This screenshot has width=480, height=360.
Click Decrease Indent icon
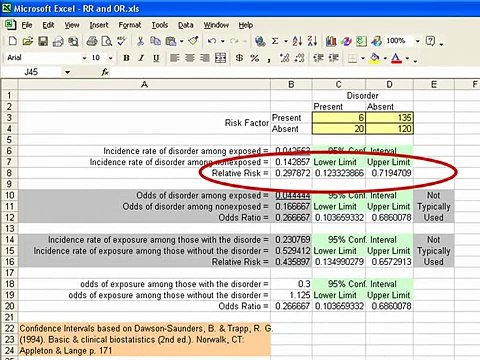[318, 58]
